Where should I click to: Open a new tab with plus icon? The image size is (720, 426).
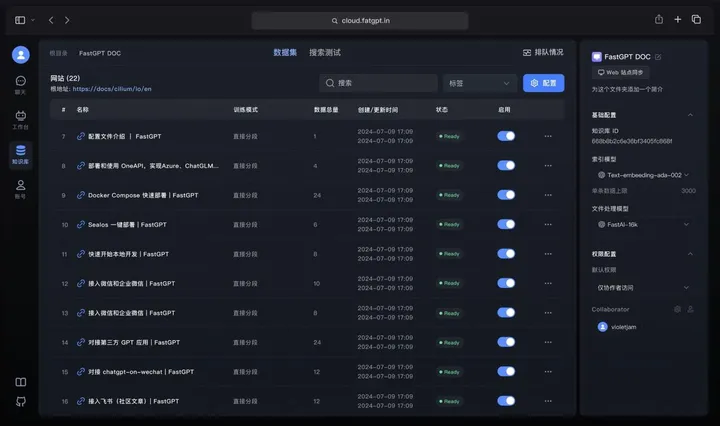pyautogui.click(x=678, y=19)
